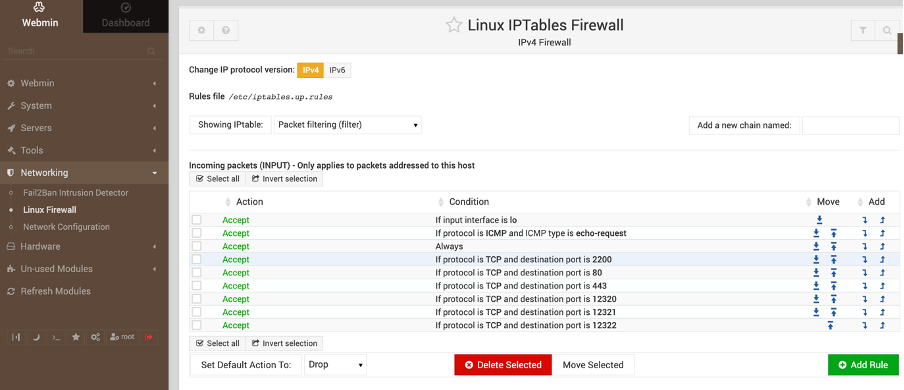Open the Packet filtering (filter) dropdown
This screenshot has width=904, height=390.
pos(348,125)
